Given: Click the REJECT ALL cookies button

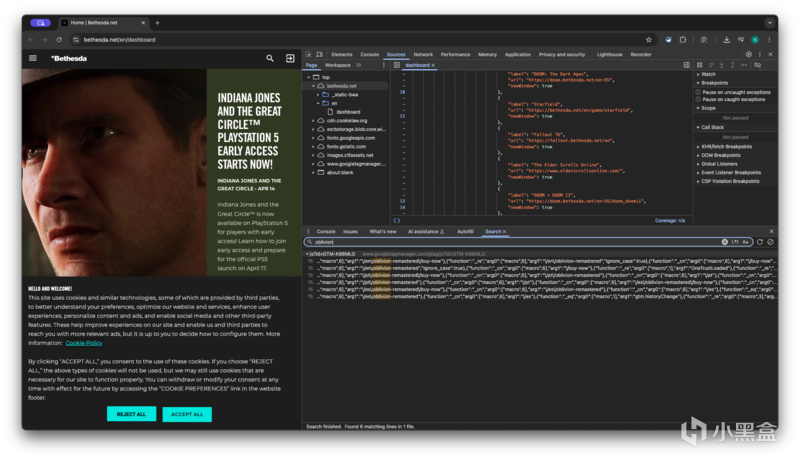Looking at the screenshot, I should pos(131,415).
